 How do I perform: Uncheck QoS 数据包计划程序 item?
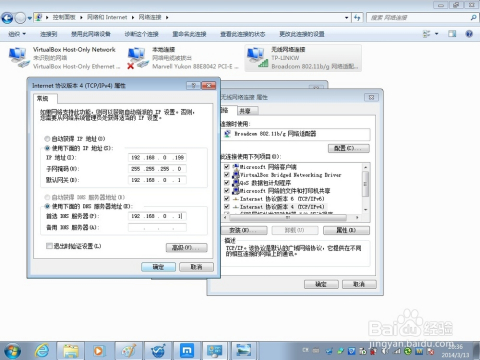click(227, 183)
